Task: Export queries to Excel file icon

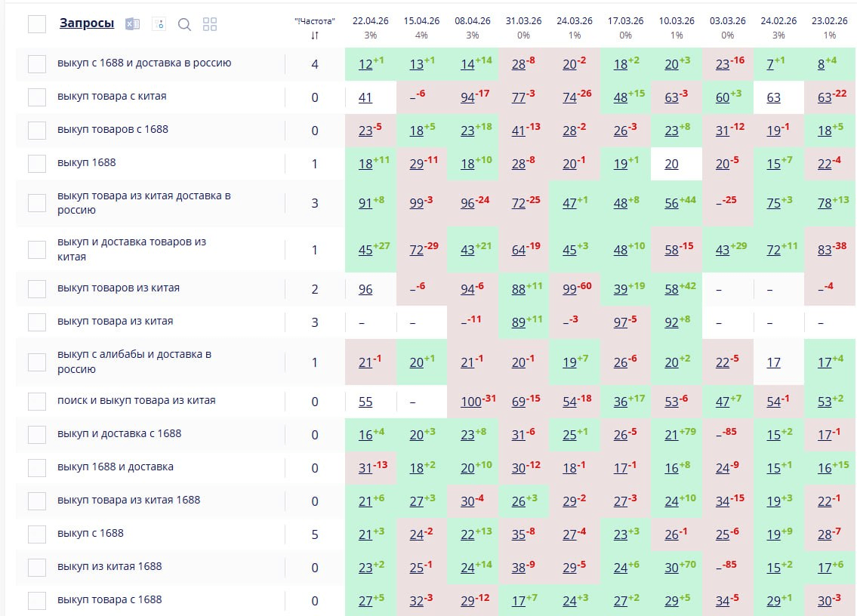Action: [x=132, y=24]
